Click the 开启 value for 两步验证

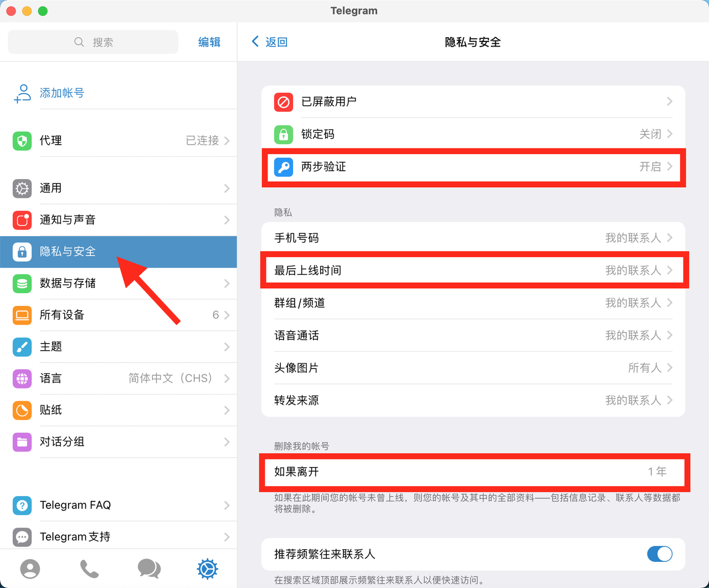650,166
